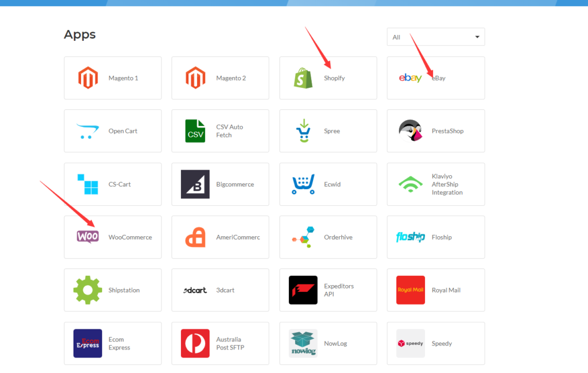Click the Floship logo thumbnail
Viewport: 588px width, 373px height.
pyautogui.click(x=411, y=237)
